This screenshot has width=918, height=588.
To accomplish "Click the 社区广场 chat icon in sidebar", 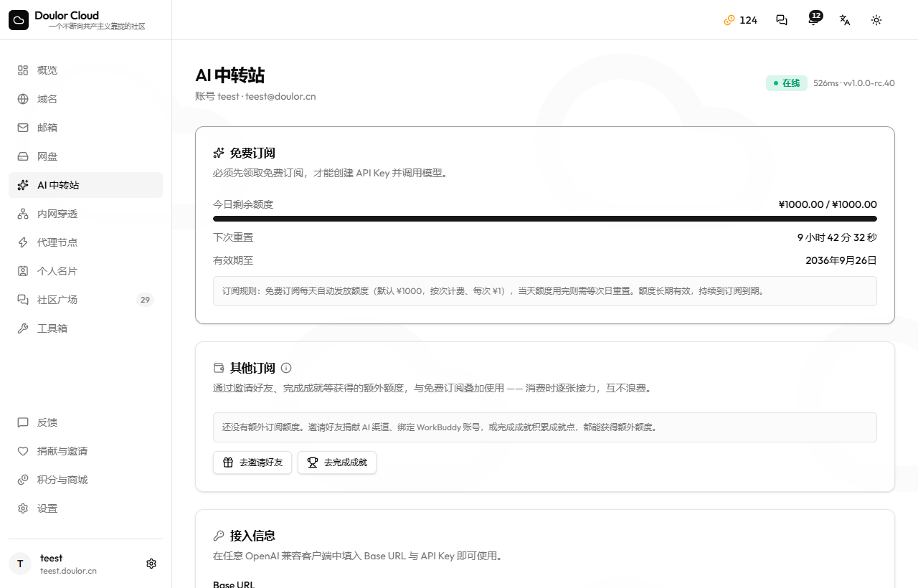I will pos(23,300).
